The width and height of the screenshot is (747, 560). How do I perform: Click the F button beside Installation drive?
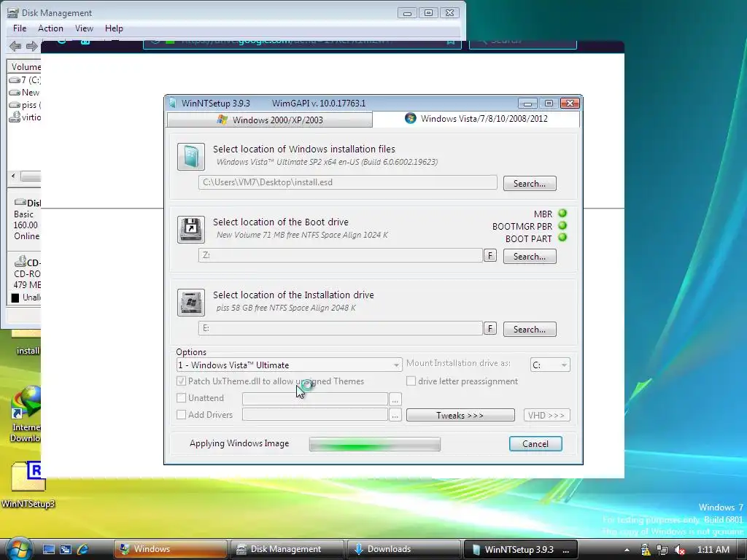tap(489, 329)
